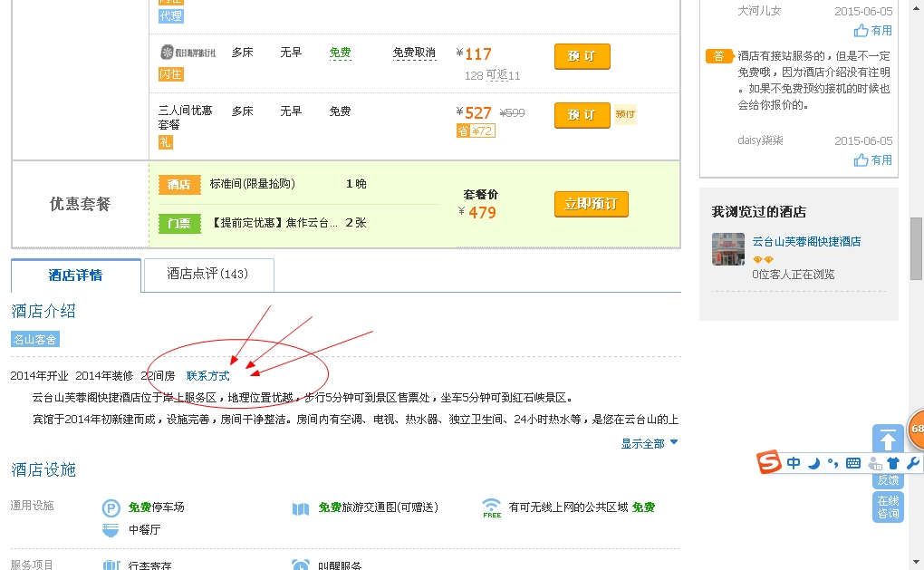Click scrollbar down arrow

[917, 562]
